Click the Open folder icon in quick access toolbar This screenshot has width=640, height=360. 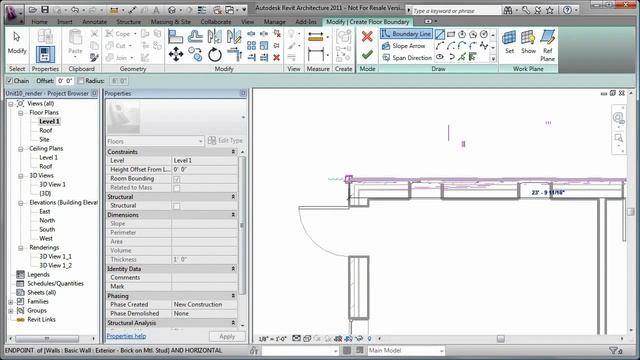[33, 9]
